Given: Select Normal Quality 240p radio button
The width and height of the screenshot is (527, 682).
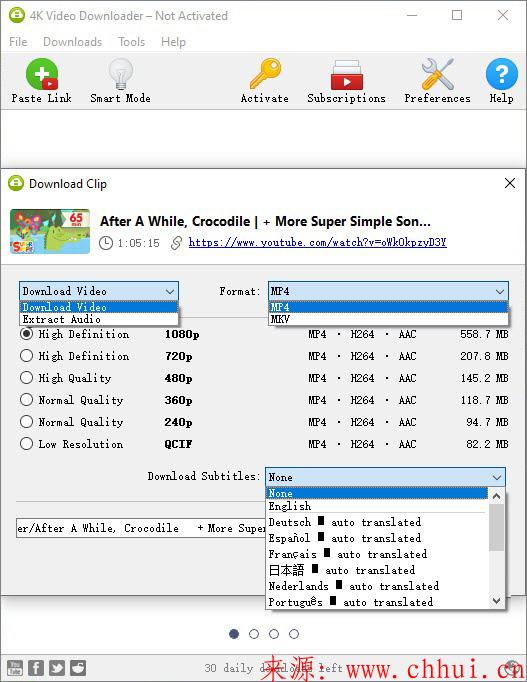Looking at the screenshot, I should [x=27, y=421].
